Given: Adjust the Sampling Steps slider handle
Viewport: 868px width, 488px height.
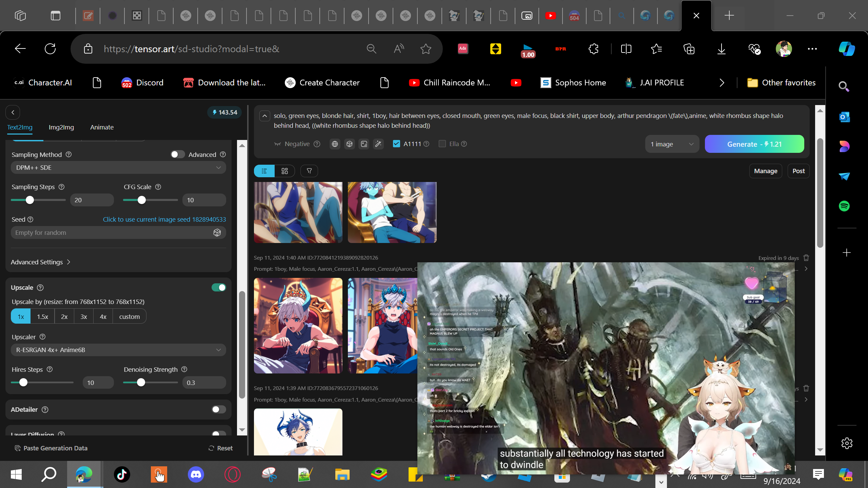Looking at the screenshot, I should (30, 200).
